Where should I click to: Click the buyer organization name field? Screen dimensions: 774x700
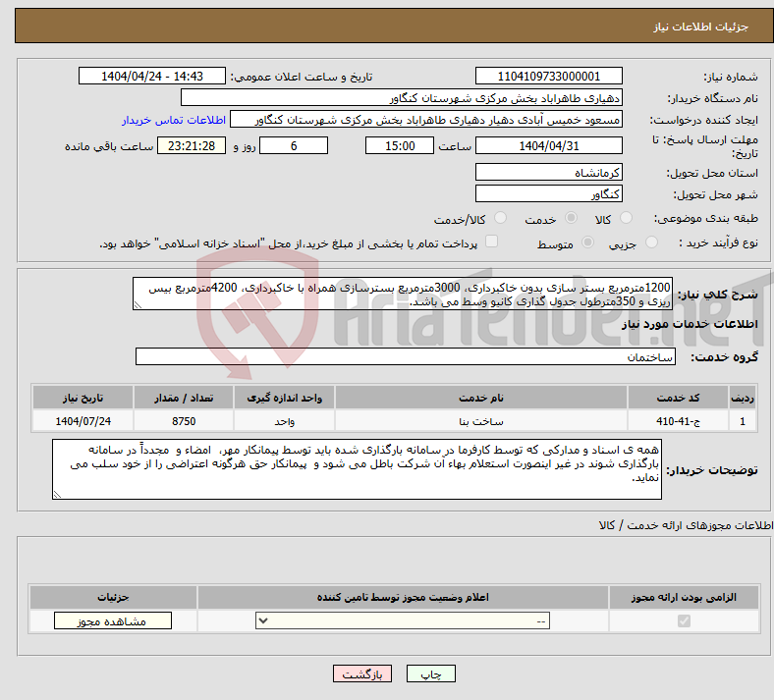pos(402,97)
